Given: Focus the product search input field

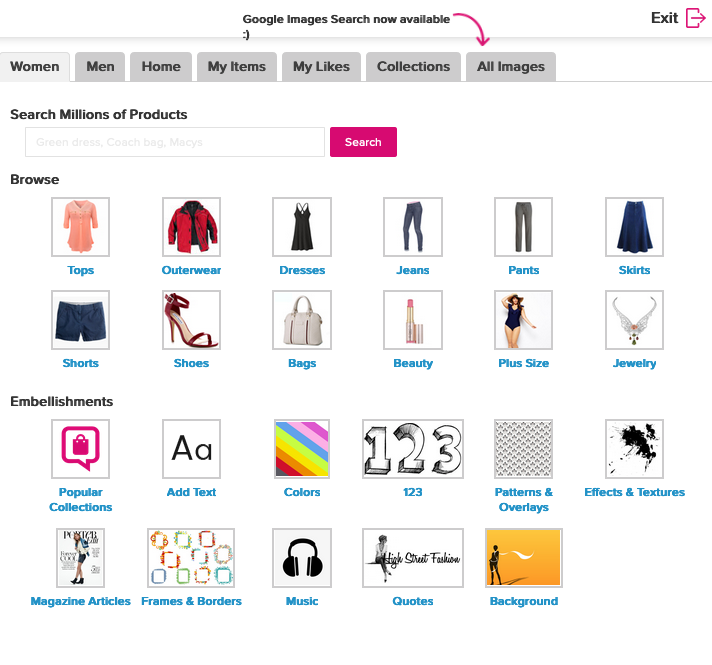Looking at the screenshot, I should point(175,142).
